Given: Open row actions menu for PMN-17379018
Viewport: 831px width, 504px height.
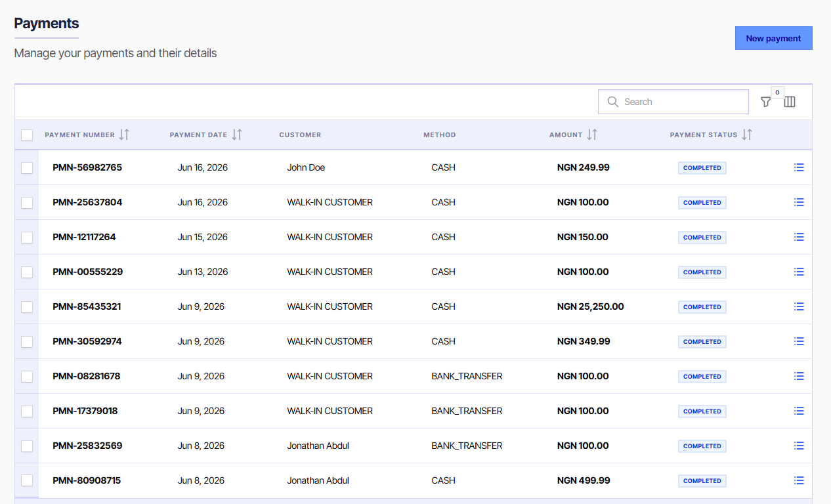Looking at the screenshot, I should pos(799,411).
